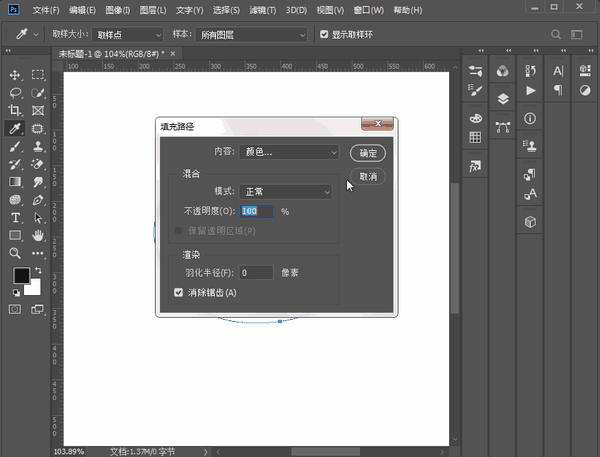Viewport: 600px width, 457px height.
Task: Select the Move tool
Action: [x=15, y=75]
